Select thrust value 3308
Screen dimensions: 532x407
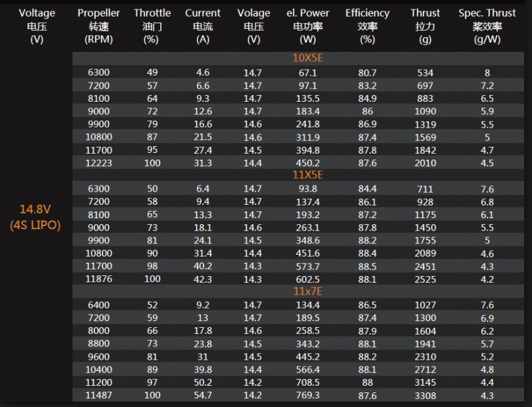click(425, 395)
